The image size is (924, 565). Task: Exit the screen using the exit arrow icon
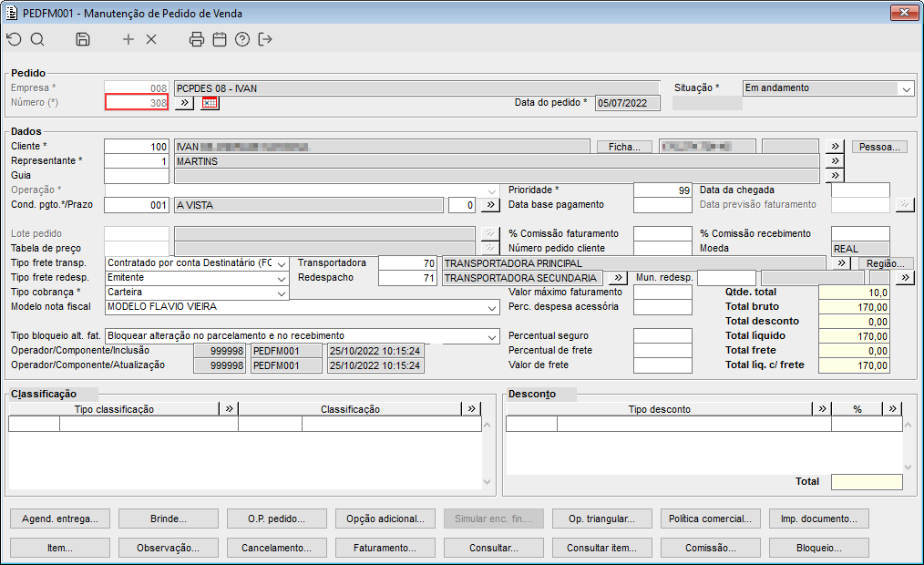click(x=265, y=39)
